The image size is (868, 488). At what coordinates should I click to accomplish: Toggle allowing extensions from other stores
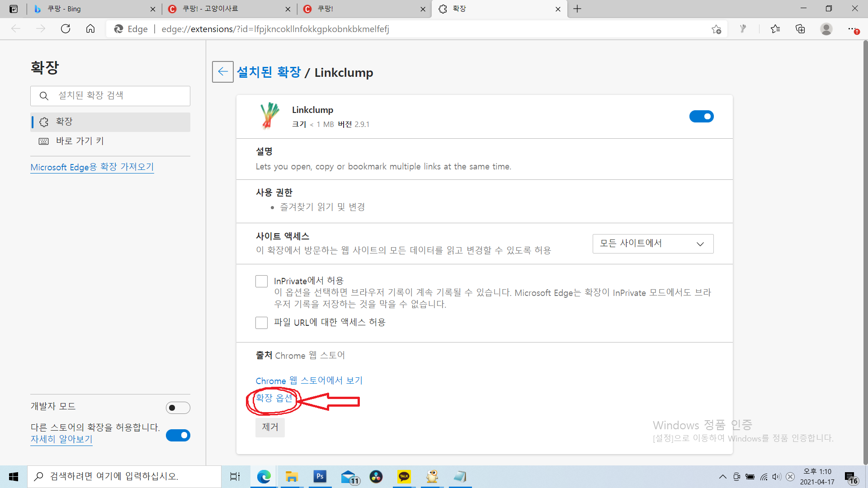pyautogui.click(x=178, y=436)
